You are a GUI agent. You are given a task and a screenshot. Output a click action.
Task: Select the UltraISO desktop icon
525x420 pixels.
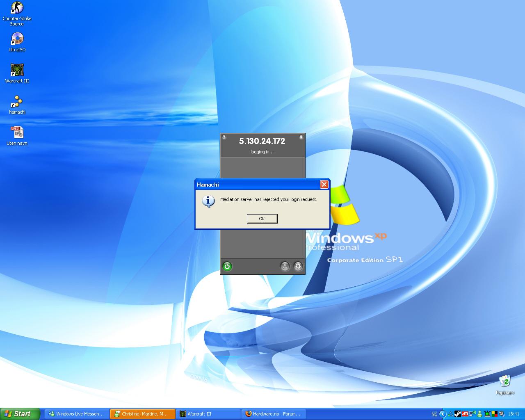point(17,42)
